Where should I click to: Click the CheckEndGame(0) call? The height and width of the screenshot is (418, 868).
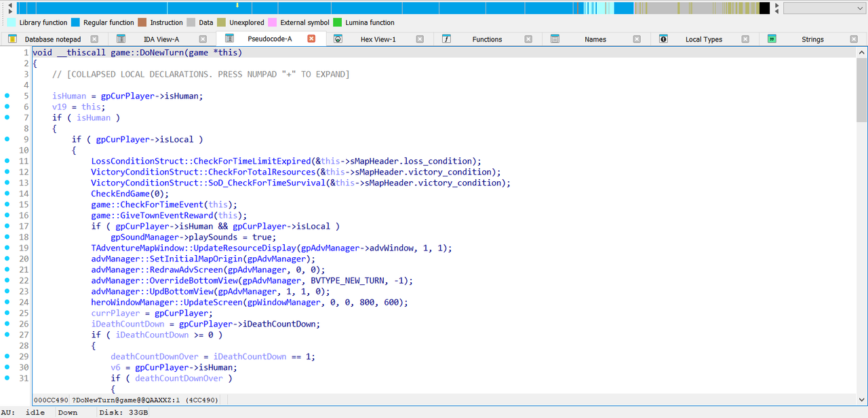pyautogui.click(x=128, y=193)
